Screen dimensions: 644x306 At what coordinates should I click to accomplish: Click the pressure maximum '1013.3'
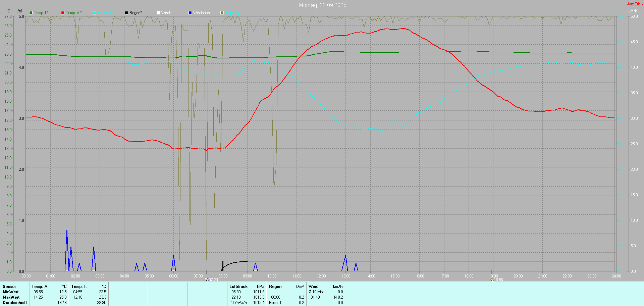tap(259, 297)
